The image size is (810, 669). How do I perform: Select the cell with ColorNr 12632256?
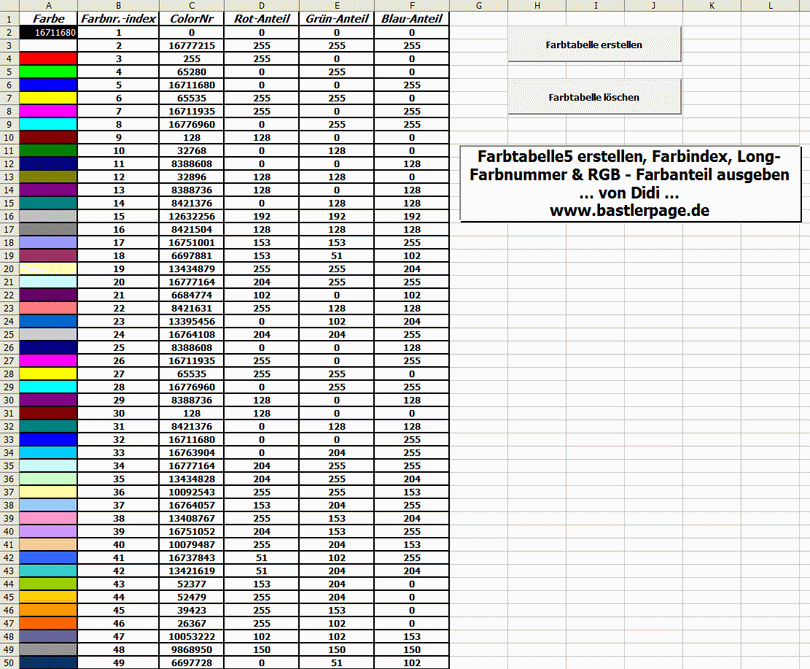pos(192,216)
